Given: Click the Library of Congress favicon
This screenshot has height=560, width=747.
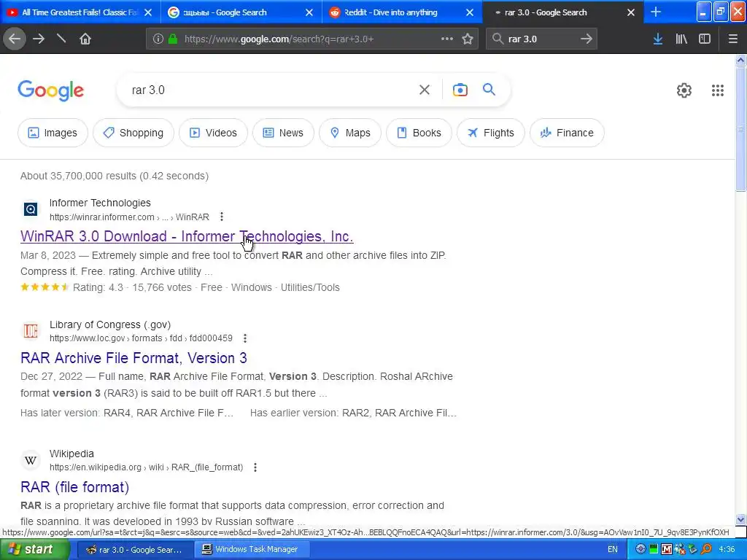Looking at the screenshot, I should click(x=31, y=330).
